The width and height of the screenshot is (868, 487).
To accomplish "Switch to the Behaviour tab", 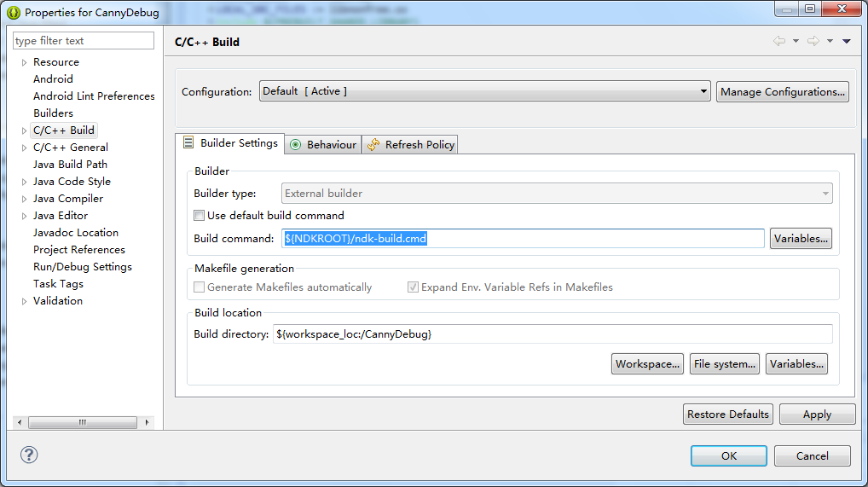I will tap(323, 145).
